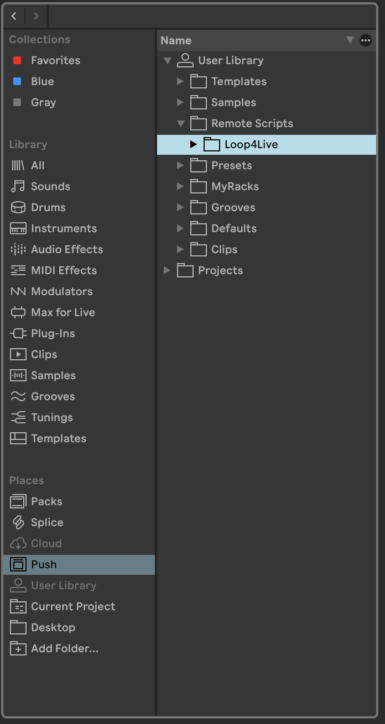385x724 pixels.
Task: Open the MIDI Effects icon
Action: coord(18,271)
